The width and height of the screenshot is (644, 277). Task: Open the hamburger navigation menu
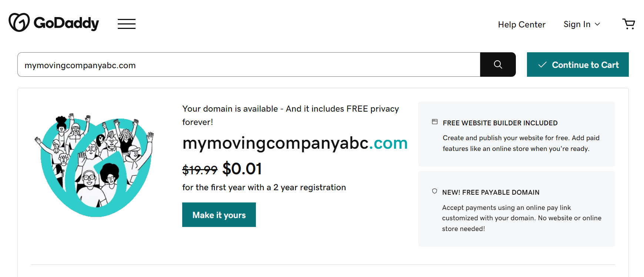click(x=127, y=24)
